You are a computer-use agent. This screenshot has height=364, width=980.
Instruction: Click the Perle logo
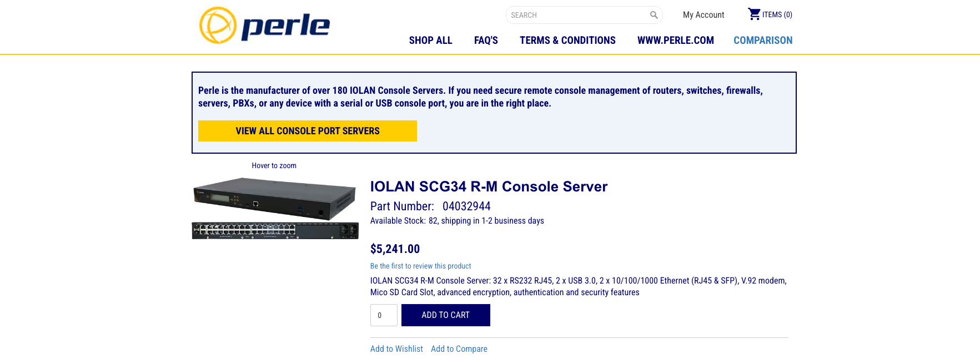click(264, 26)
